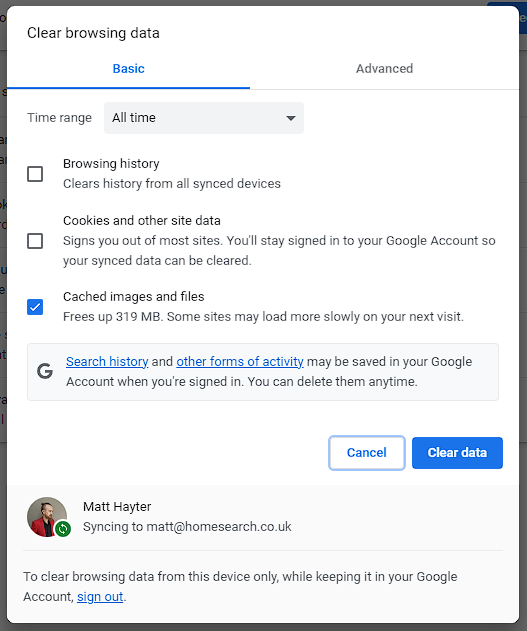
Task: Click the Syncing to matt@homesearch.co.uk text
Action: [x=187, y=526]
